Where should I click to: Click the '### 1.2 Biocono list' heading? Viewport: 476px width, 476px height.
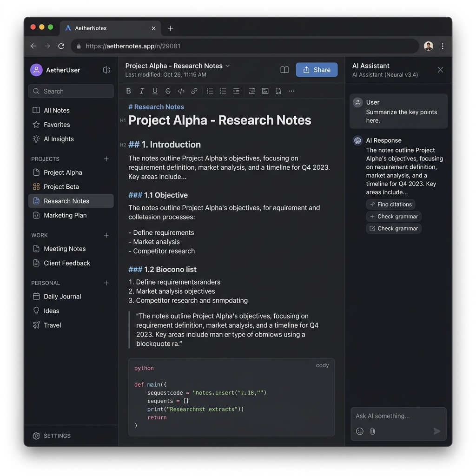click(x=162, y=270)
